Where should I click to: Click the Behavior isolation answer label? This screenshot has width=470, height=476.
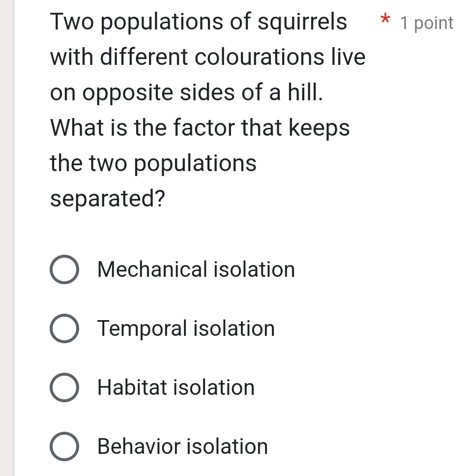pyautogui.click(x=182, y=446)
